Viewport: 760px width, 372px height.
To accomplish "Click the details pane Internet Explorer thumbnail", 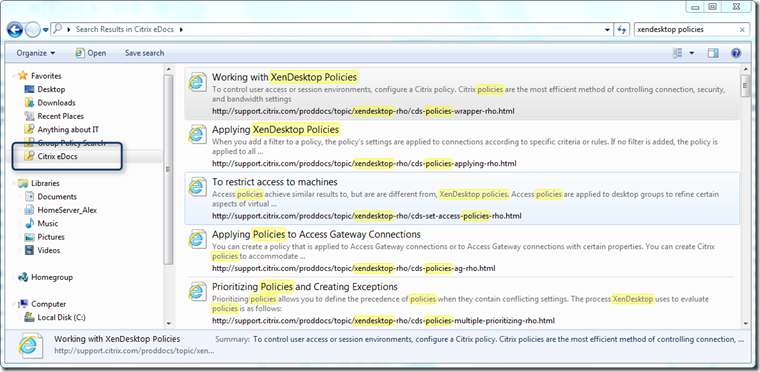I will [x=30, y=346].
